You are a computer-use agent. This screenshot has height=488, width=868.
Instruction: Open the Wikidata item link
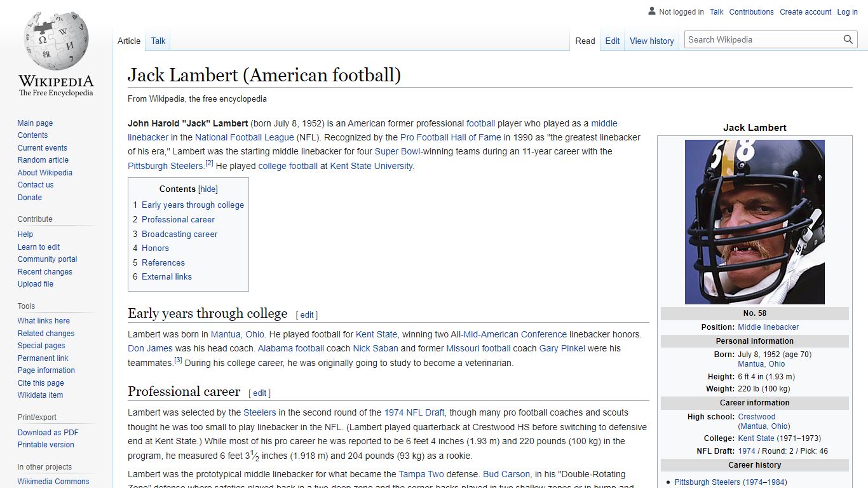[x=40, y=395]
